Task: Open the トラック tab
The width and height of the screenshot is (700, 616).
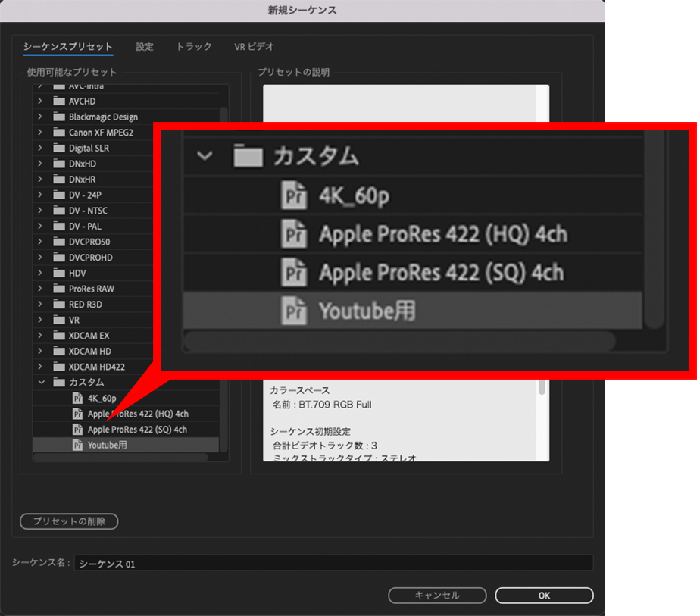Action: tap(194, 47)
